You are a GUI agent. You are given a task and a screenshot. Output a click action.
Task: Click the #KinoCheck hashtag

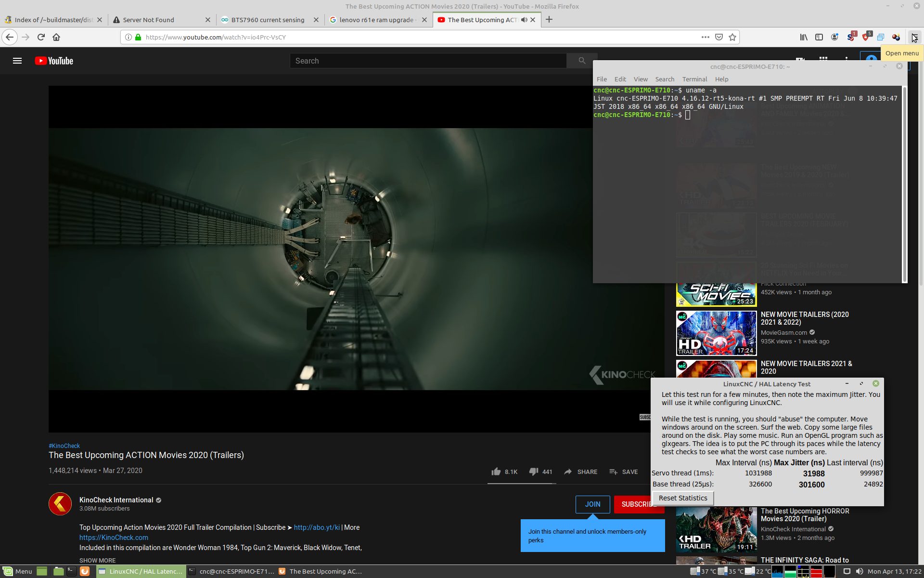[x=64, y=446]
